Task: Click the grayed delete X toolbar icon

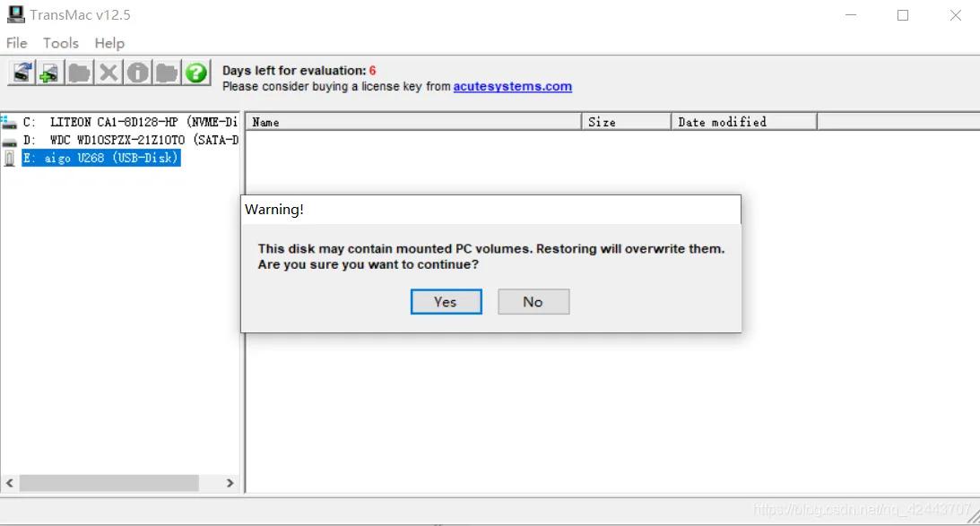Action: pyautogui.click(x=108, y=73)
